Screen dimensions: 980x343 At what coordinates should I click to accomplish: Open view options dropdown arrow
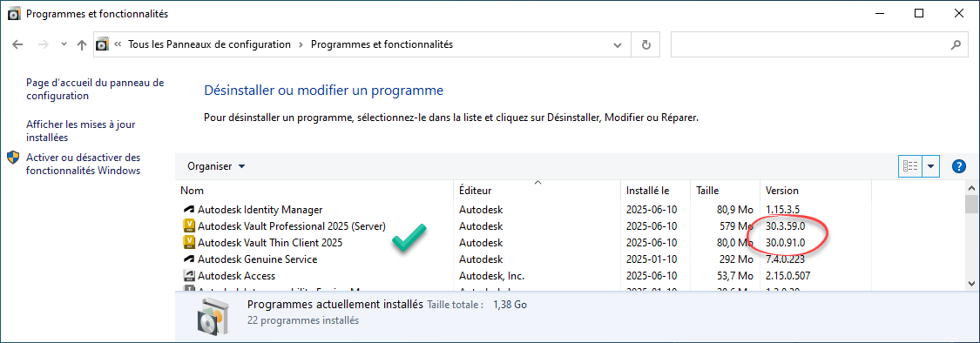click(x=930, y=166)
